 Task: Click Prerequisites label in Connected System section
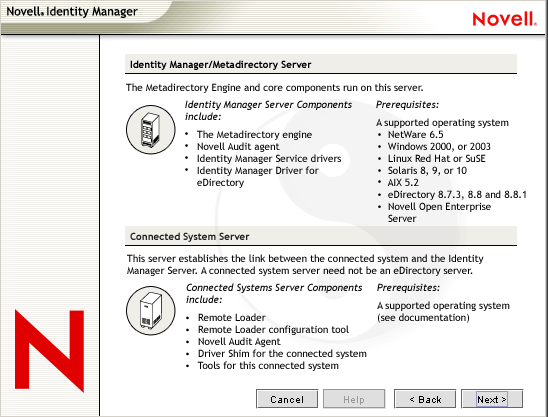pos(408,287)
